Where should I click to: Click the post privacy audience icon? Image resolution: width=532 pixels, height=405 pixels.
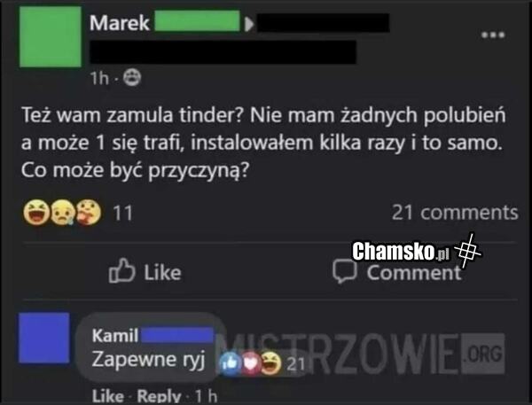131,78
